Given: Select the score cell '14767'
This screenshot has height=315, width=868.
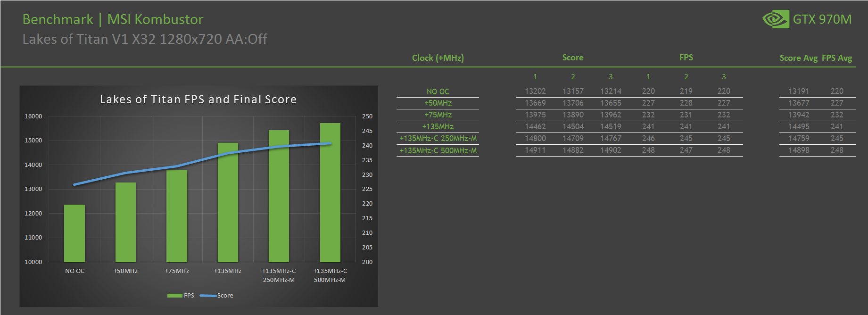Looking at the screenshot, I should [x=611, y=139].
